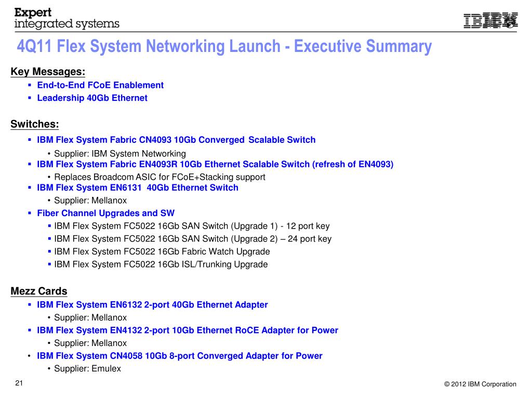This screenshot has width=532, height=399.
Task: Click the FC5022 Upgrade 1 - 12 port key line
Action: click(x=192, y=227)
